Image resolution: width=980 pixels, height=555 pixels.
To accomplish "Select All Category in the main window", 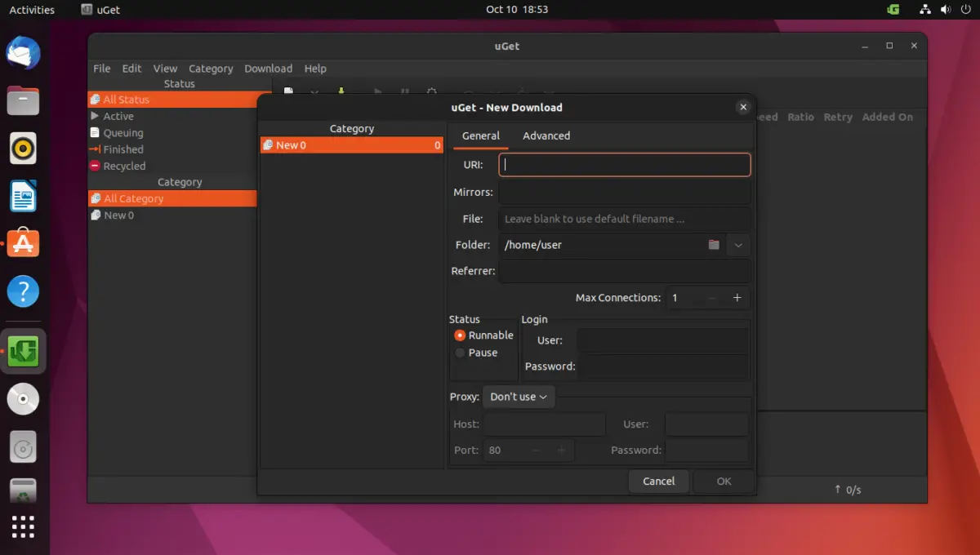I will 172,198.
